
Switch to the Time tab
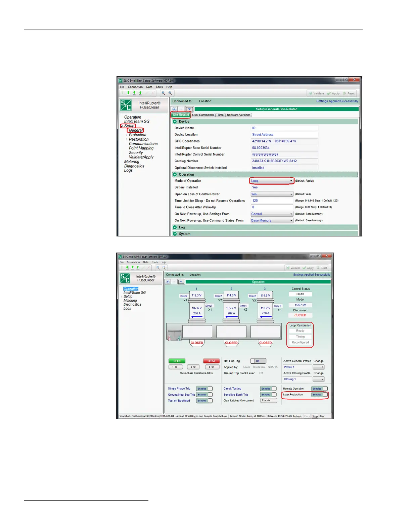tap(220, 115)
